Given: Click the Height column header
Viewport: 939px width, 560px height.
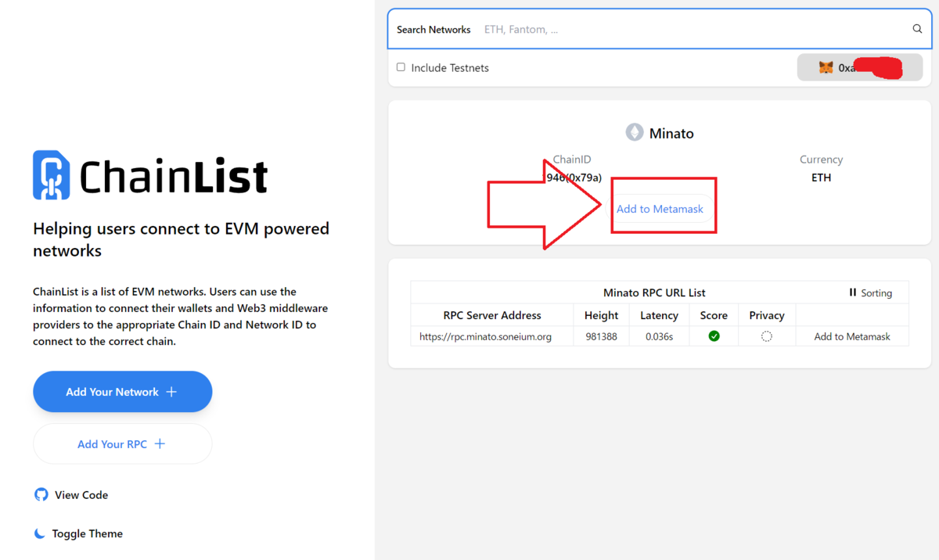Looking at the screenshot, I should click(601, 315).
